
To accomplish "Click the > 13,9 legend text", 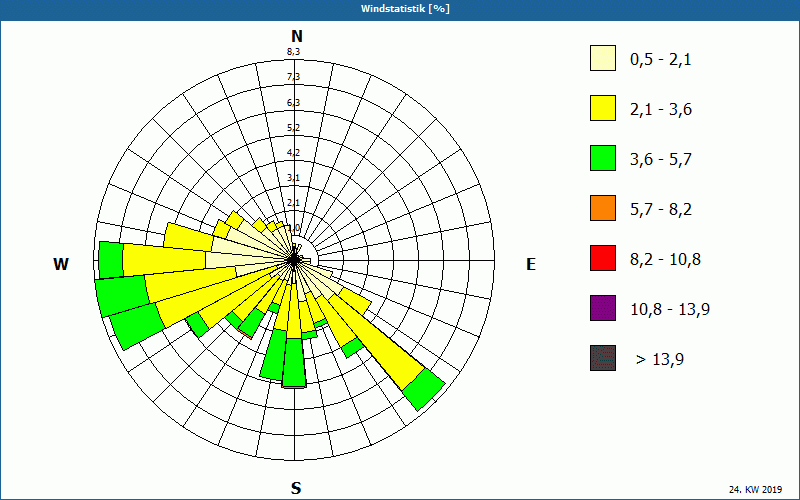I will [x=660, y=359].
